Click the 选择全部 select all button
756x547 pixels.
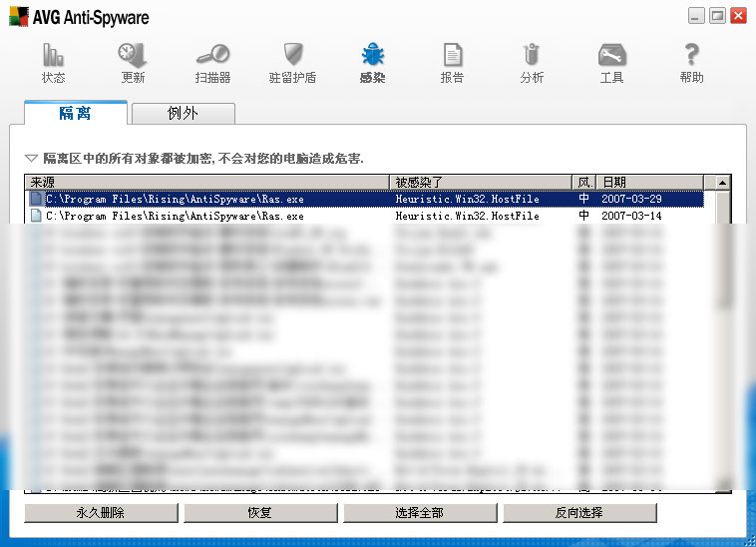tap(420, 513)
